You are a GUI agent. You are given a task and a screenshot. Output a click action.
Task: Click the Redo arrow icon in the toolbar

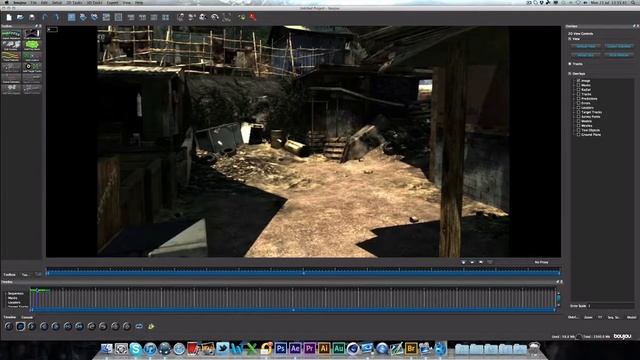tap(57, 17)
